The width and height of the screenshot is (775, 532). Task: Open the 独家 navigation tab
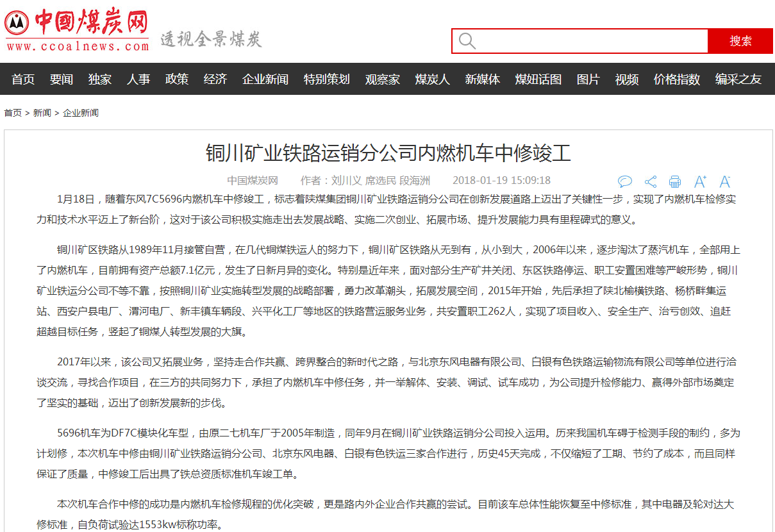click(x=100, y=79)
